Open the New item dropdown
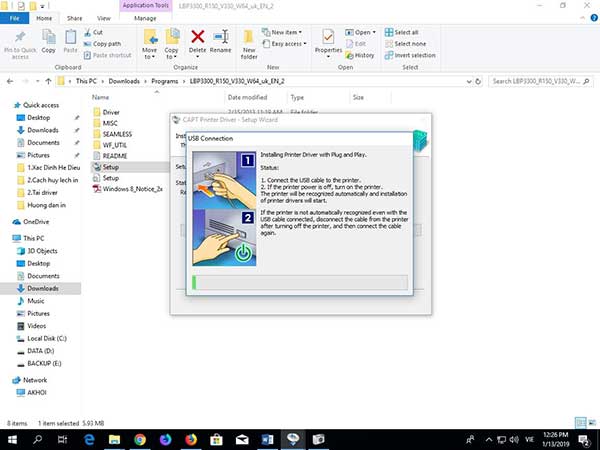600x450 pixels. click(282, 32)
